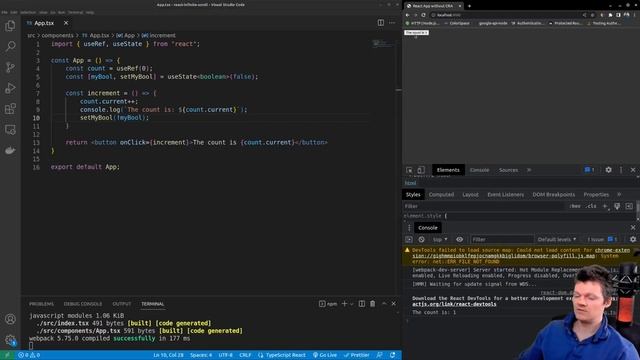The height and width of the screenshot is (360, 640).
Task: Switch to the Output panel tab
Action: coord(122,304)
